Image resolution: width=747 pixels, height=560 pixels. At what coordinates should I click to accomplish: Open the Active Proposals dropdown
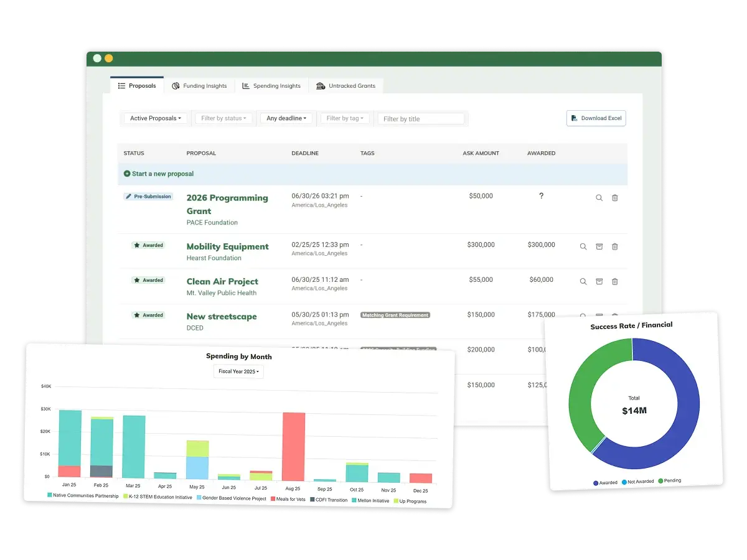[x=154, y=118]
